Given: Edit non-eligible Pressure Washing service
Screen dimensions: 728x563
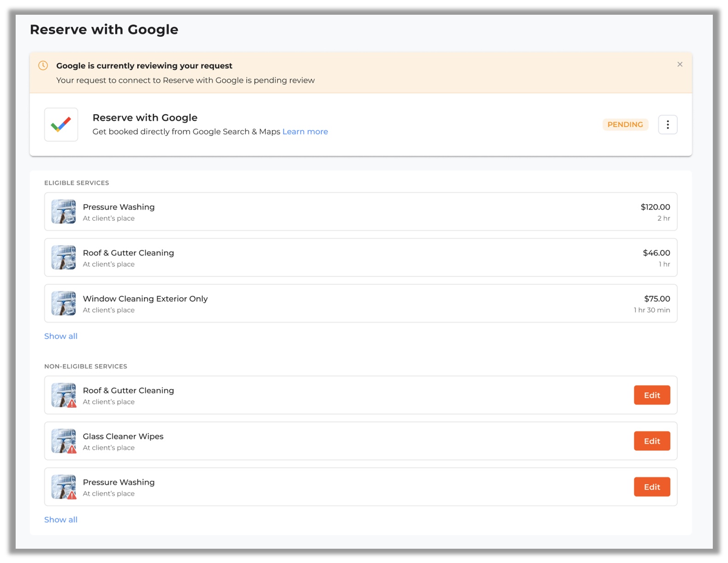Looking at the screenshot, I should [652, 487].
